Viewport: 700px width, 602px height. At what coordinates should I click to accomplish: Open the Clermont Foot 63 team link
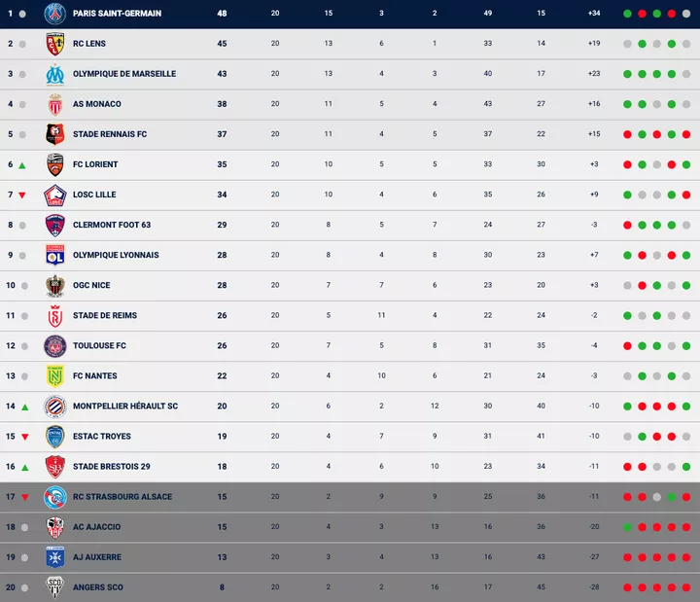(x=112, y=225)
